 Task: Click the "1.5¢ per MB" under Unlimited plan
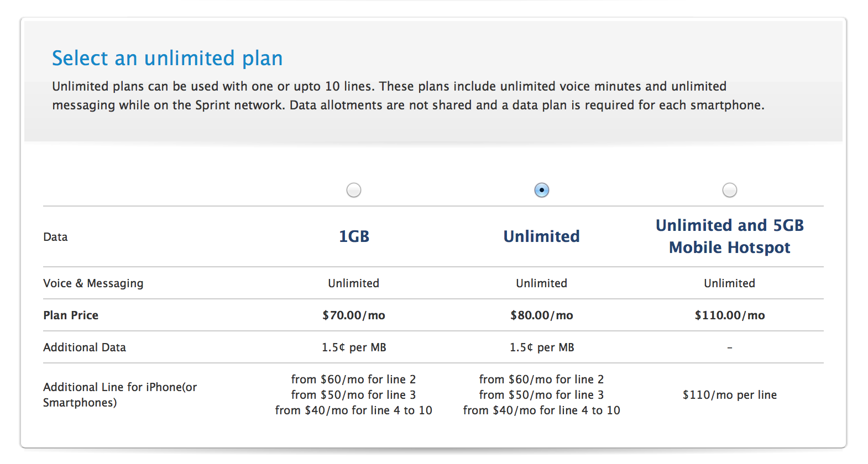pos(541,347)
